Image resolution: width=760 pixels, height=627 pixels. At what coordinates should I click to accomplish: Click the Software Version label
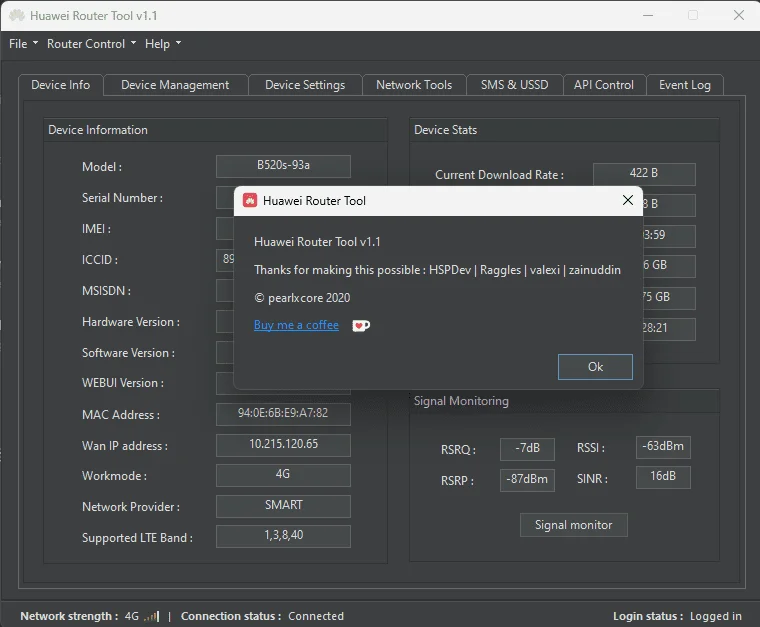click(x=128, y=353)
